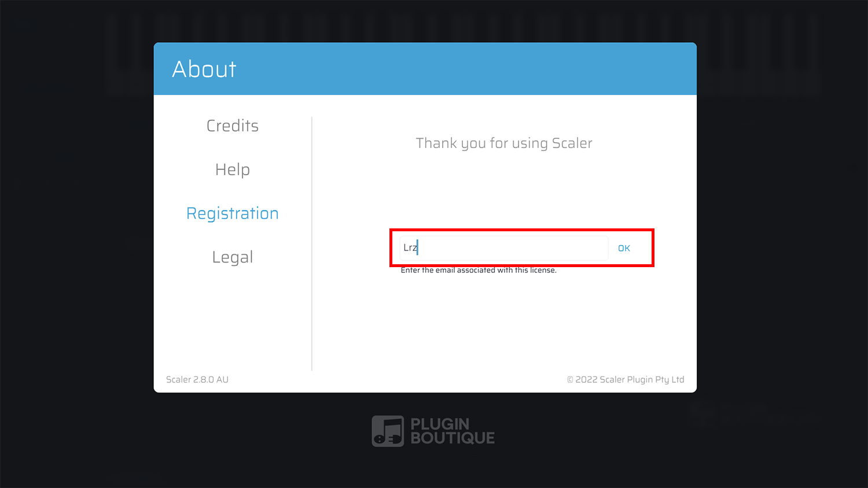The height and width of the screenshot is (488, 868).
Task: Click the Plugin Boutique logo
Action: tap(433, 431)
